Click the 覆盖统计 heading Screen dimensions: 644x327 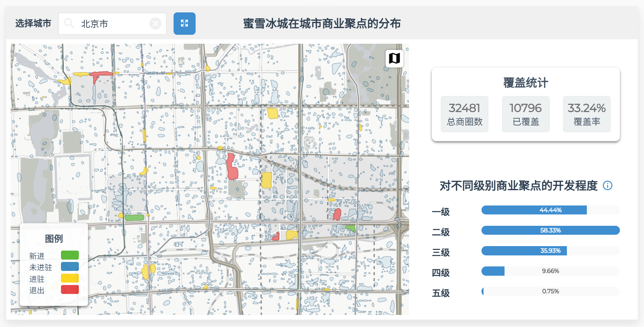(x=526, y=83)
